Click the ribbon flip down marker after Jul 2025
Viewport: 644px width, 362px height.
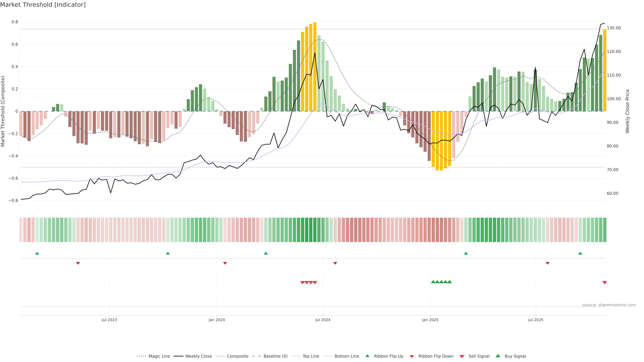point(548,263)
